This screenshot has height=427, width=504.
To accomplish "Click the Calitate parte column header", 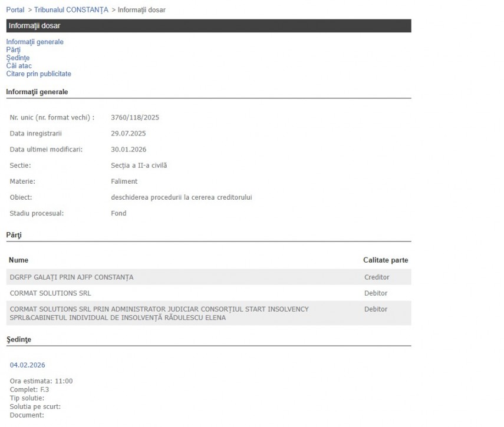I will click(x=386, y=260).
